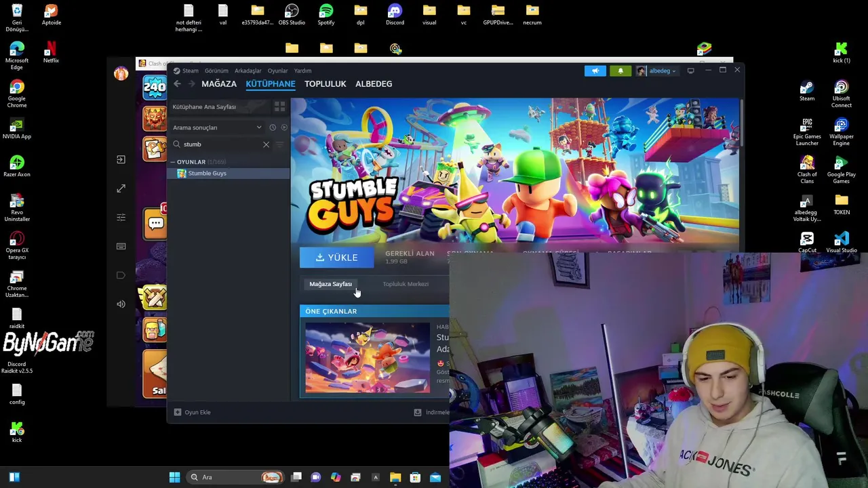Click the ready-to-play filter icon
The image size is (868, 488).
point(284,127)
